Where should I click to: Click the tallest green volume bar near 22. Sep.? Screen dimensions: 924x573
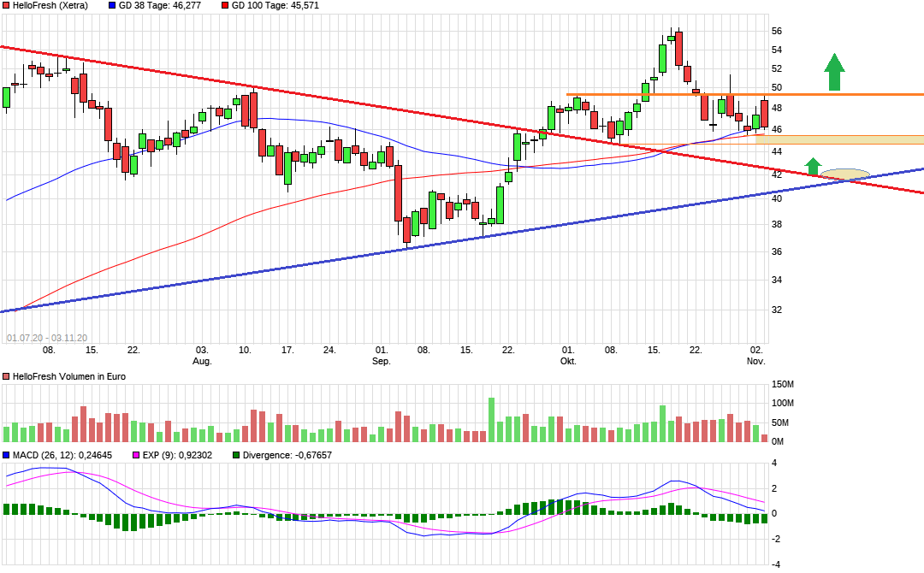pos(491,420)
